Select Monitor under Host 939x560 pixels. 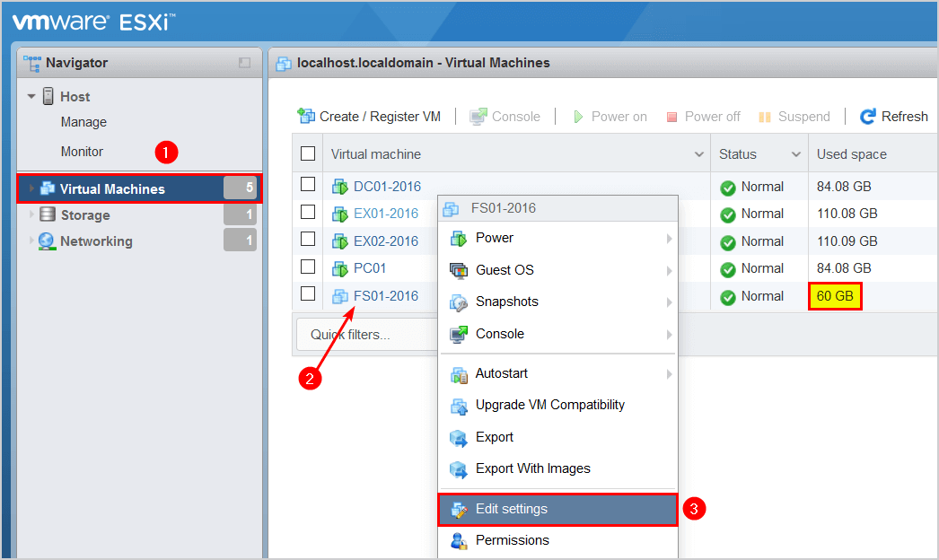tap(82, 152)
